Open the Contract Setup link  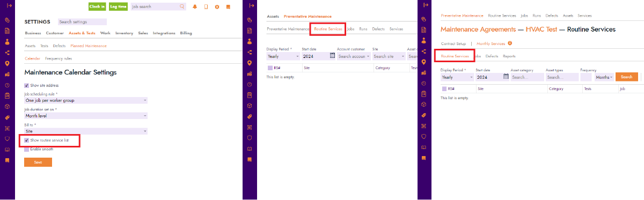coord(453,43)
